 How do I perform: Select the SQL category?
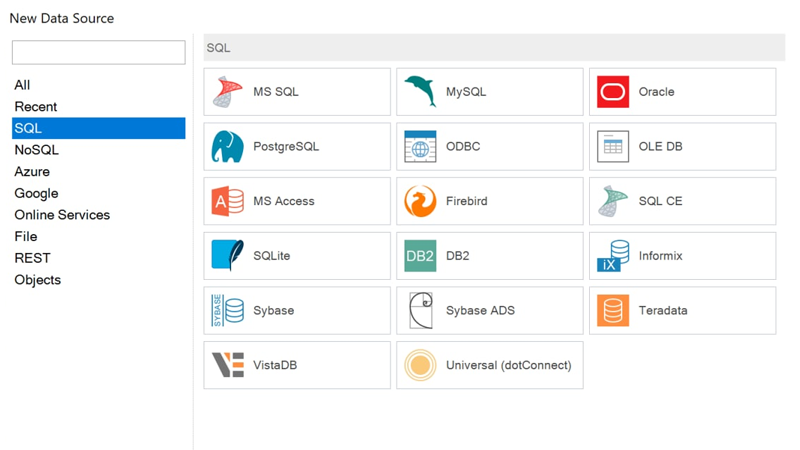click(x=98, y=128)
